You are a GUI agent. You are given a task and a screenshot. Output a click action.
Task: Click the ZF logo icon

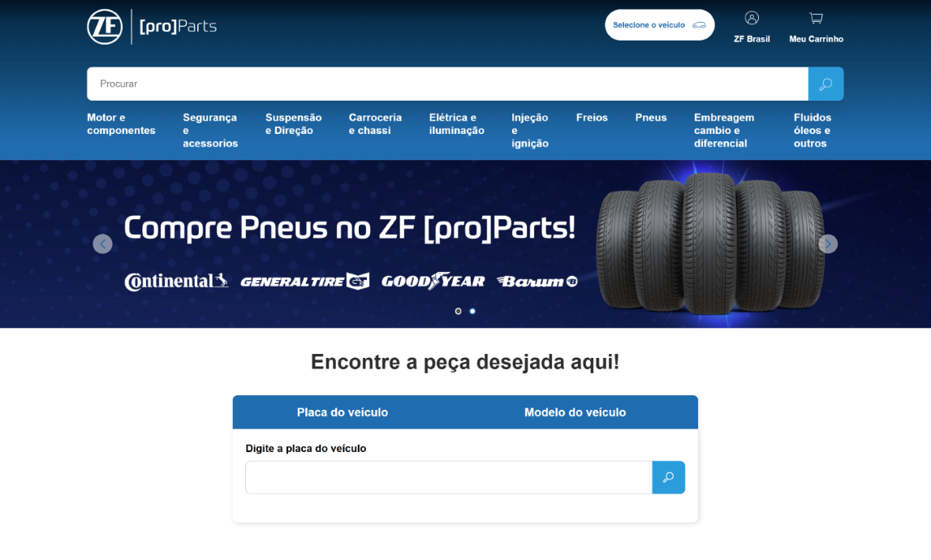(105, 27)
